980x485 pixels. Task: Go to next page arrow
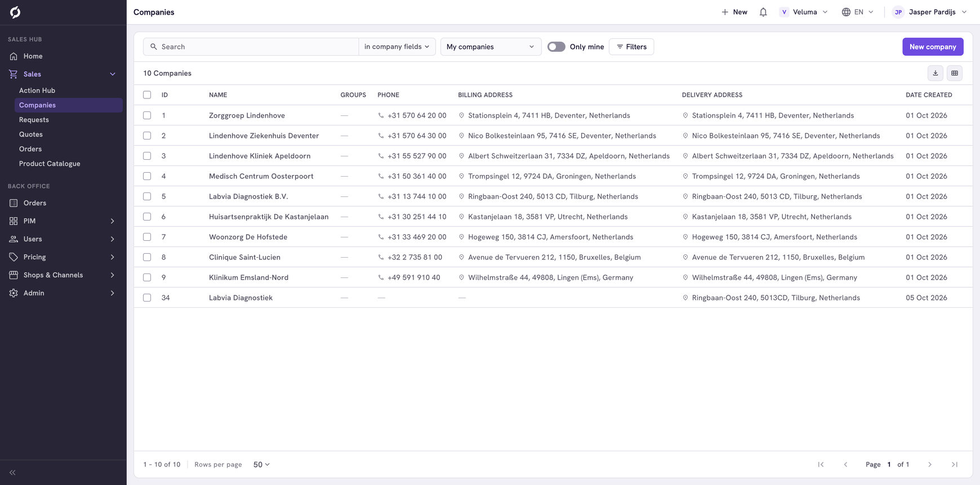(930, 465)
